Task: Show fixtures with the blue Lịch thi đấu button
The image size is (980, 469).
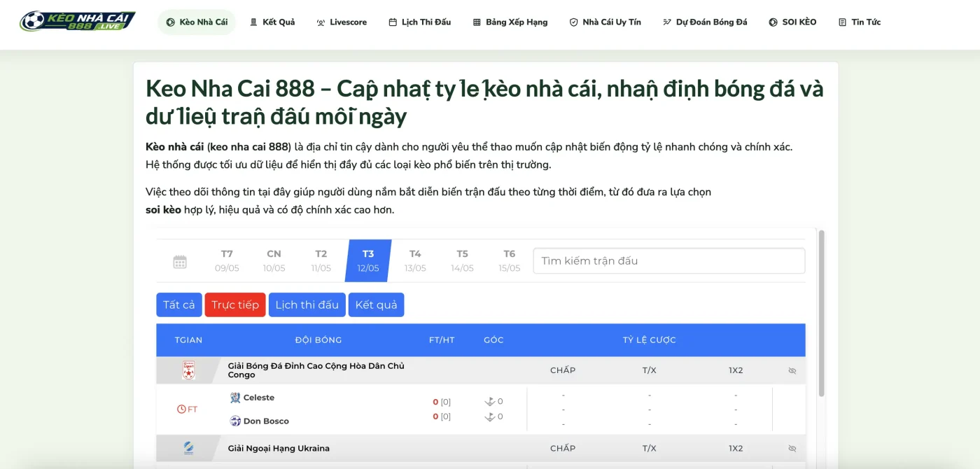Action: 307,304
